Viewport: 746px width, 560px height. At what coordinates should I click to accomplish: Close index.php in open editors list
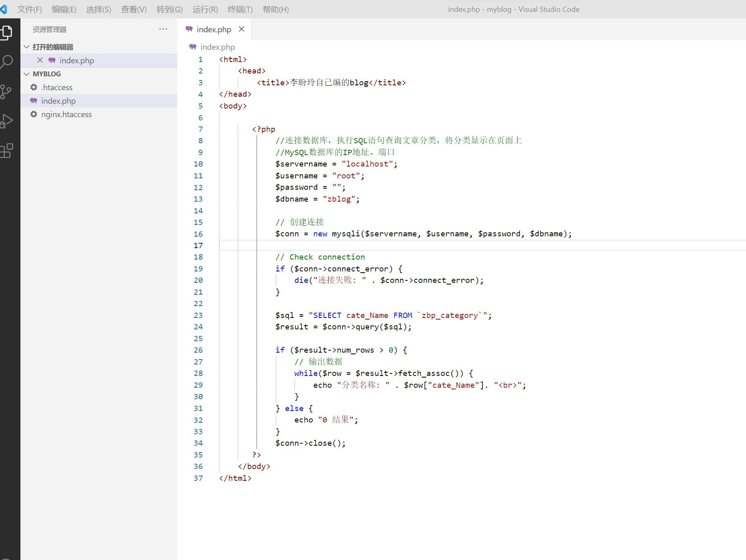tap(40, 60)
